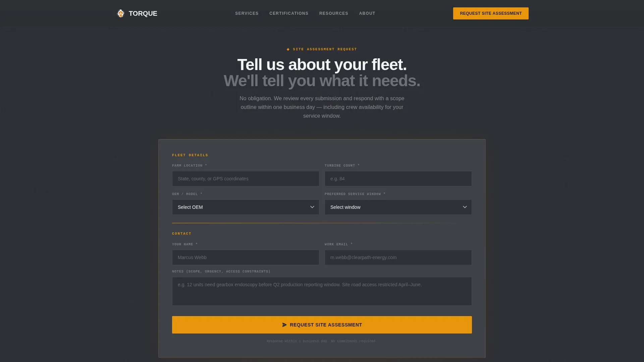Focus the Work Email input
Viewport: 644px width, 362px height.
point(398,257)
